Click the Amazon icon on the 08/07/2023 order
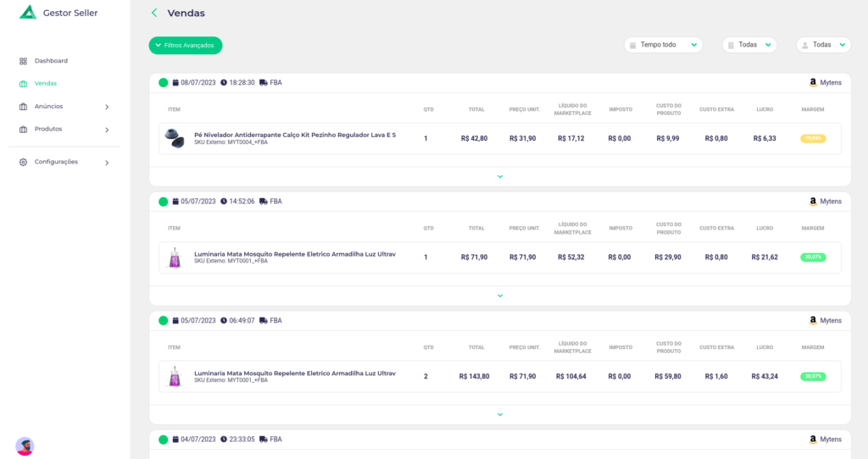 (x=812, y=83)
